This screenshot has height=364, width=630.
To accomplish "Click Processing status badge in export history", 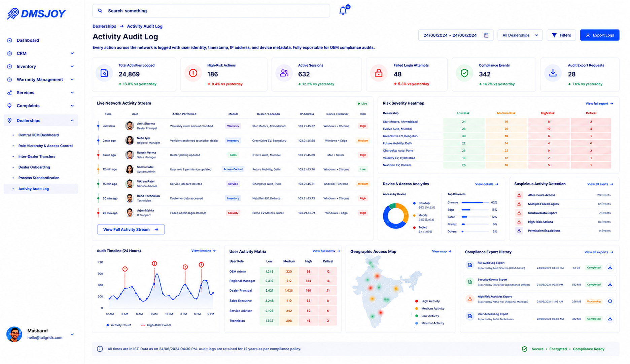I will coord(594,301).
